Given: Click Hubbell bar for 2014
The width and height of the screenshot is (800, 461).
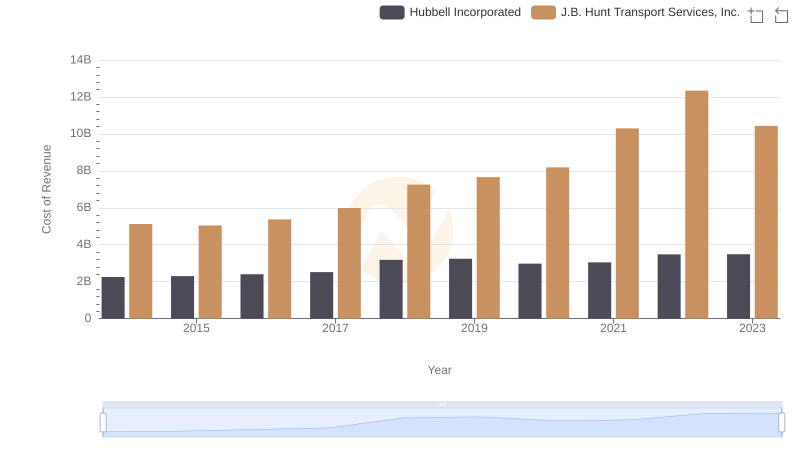Looking at the screenshot, I should [x=113, y=298].
